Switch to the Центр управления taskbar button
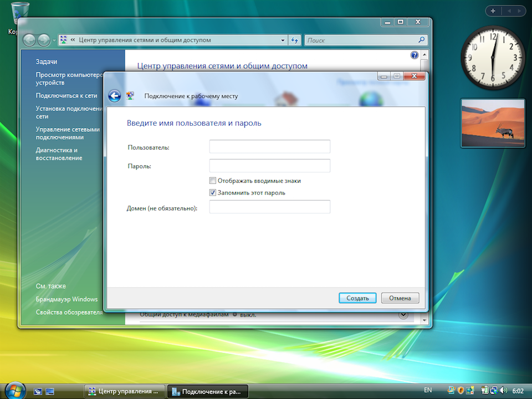The width and height of the screenshot is (532, 399). (x=124, y=392)
